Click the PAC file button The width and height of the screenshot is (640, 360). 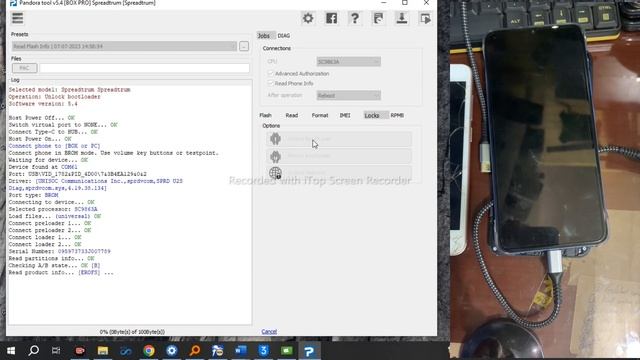click(x=24, y=68)
